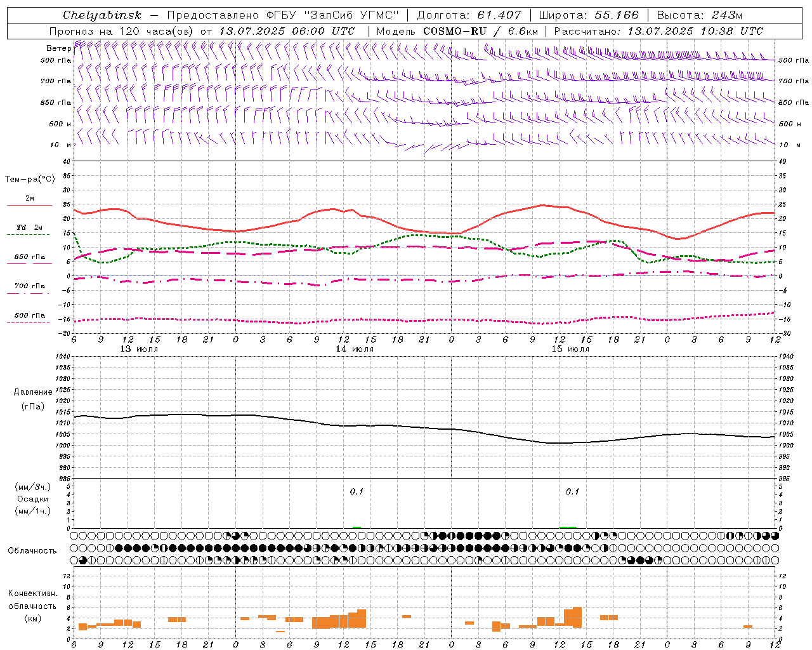The width and height of the screenshot is (812, 650).
Task: Click the 'Тем-ра(°C)' temperature axis title
Action: click(30, 180)
